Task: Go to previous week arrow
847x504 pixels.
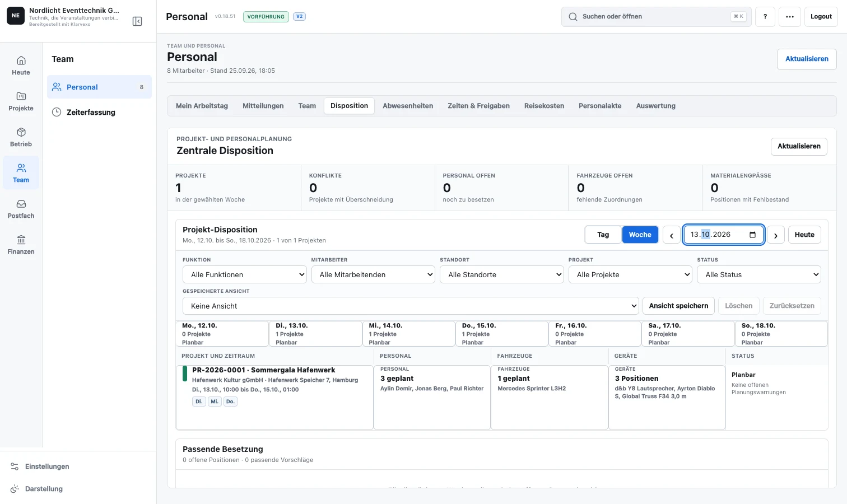Action: [672, 235]
